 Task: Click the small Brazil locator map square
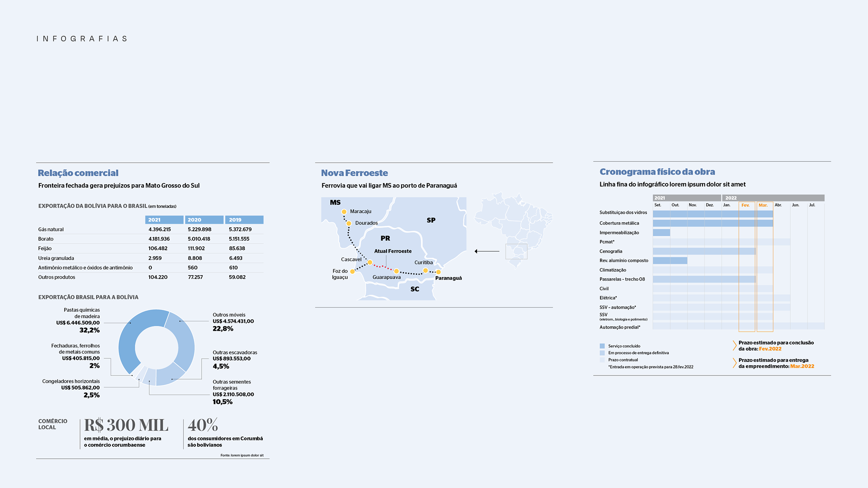(516, 251)
